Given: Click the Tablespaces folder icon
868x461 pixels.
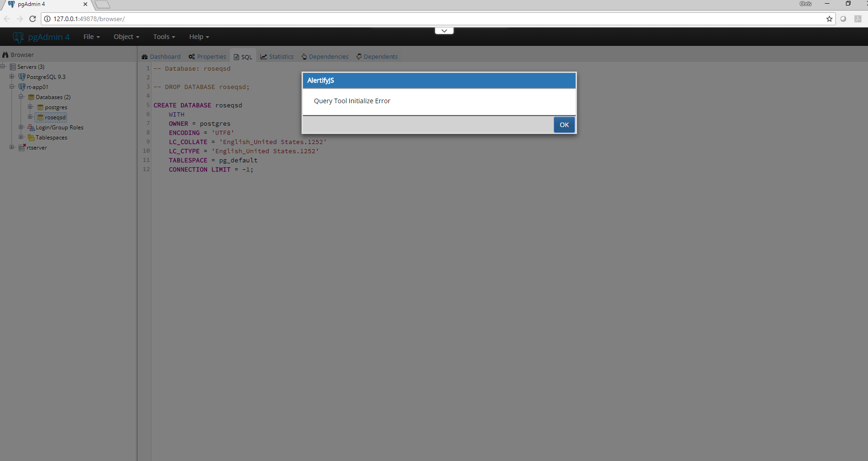Looking at the screenshot, I should pos(31,138).
